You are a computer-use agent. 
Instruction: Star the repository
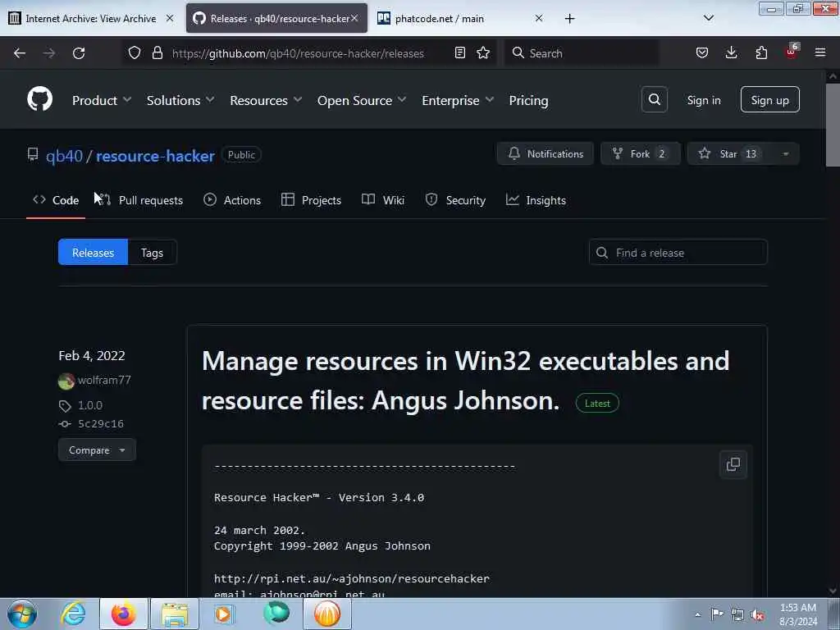pos(729,154)
